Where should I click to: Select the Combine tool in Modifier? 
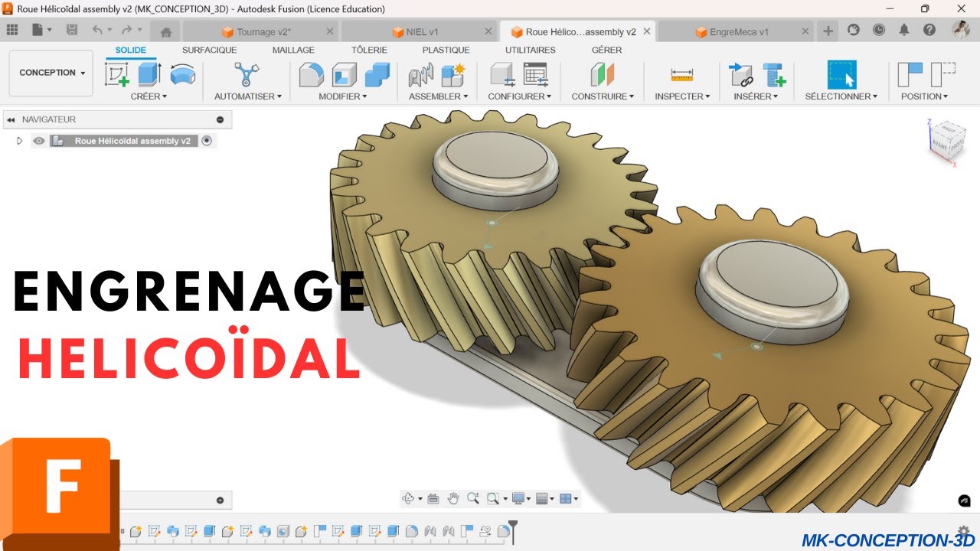point(377,74)
